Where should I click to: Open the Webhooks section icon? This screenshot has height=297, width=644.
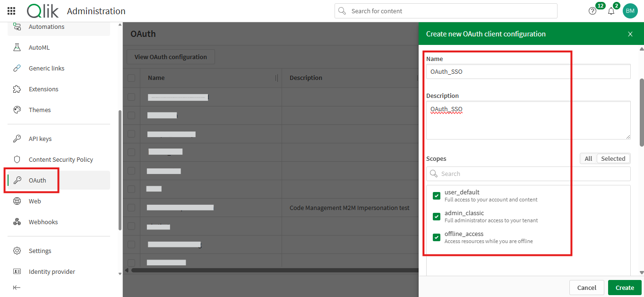[x=17, y=222]
